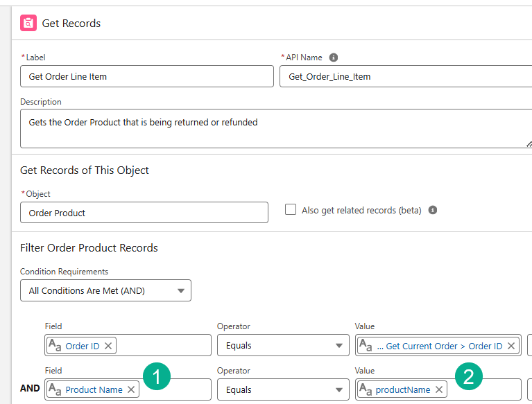Remove the Product Name field pill

131,389
